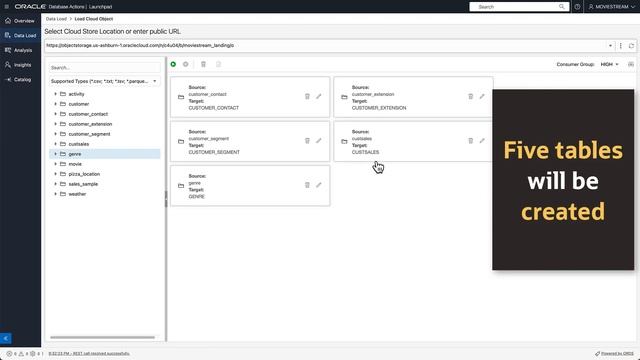Start the data load with green run button
Image resolution: width=640 pixels, height=360 pixels.
tap(173, 64)
